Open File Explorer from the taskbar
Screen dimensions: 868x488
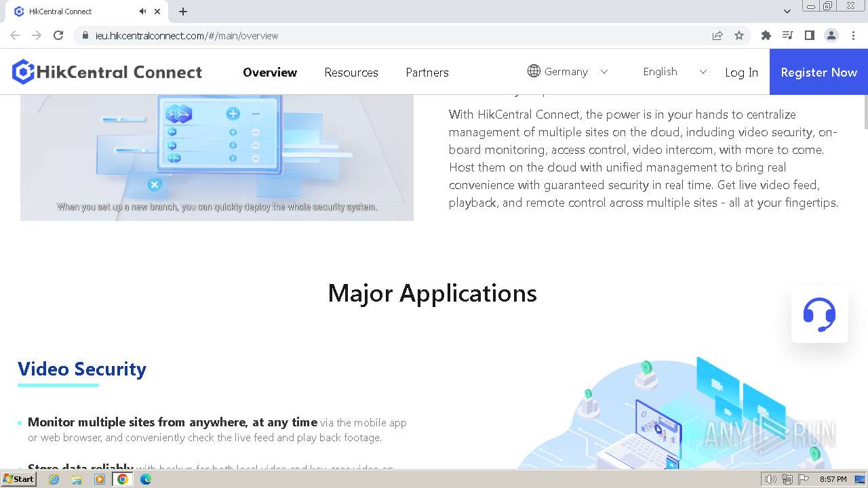[x=77, y=479]
